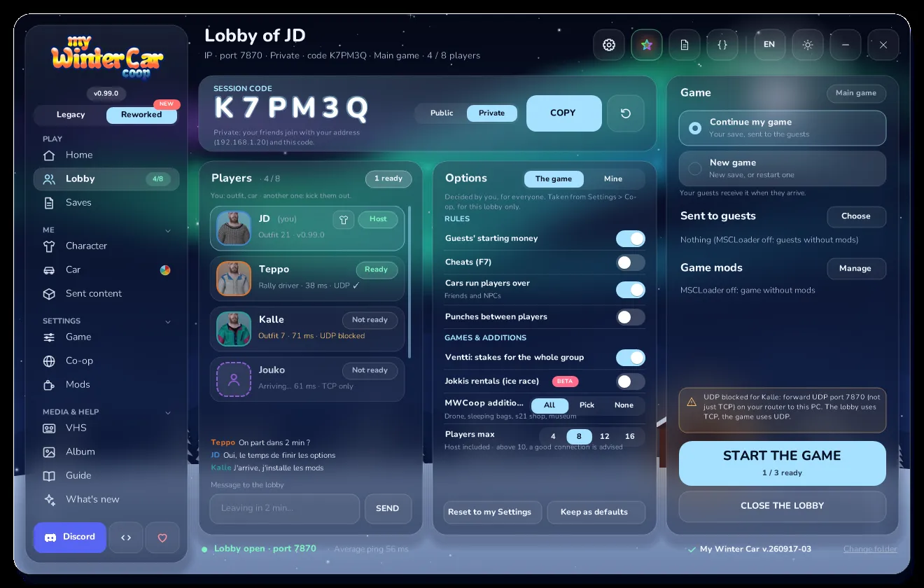Switch Options to the Mine tab

click(x=613, y=179)
